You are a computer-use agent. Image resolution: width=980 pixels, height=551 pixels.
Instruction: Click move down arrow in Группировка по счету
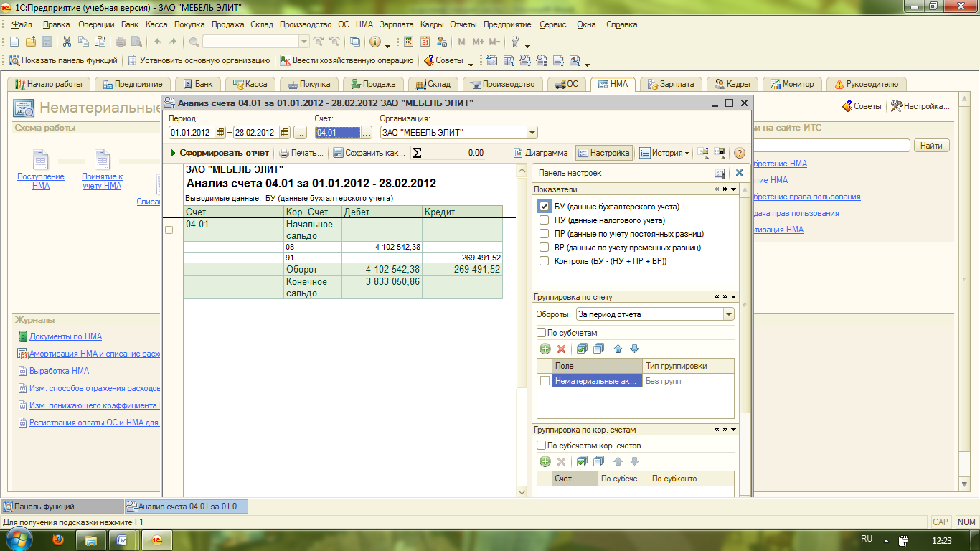pyautogui.click(x=634, y=349)
